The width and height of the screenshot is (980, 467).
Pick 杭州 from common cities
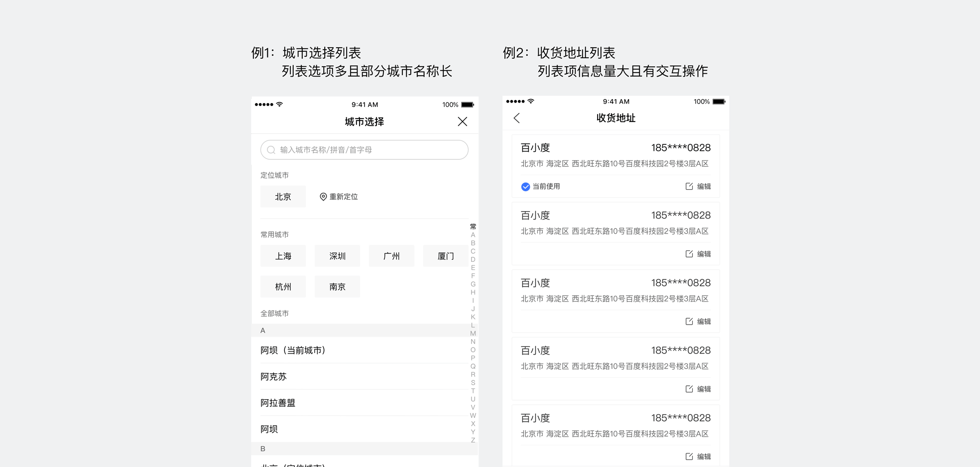[283, 287]
